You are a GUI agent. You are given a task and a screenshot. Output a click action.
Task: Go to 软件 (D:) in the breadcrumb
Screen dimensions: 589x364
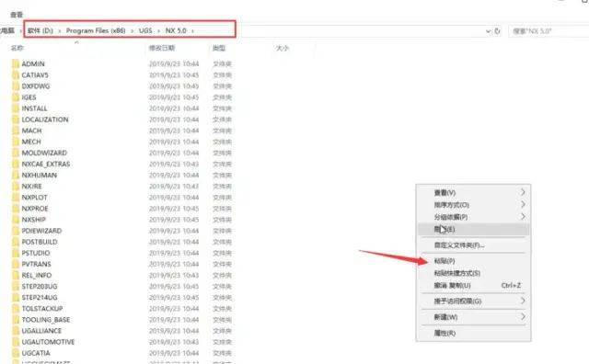[x=40, y=30]
